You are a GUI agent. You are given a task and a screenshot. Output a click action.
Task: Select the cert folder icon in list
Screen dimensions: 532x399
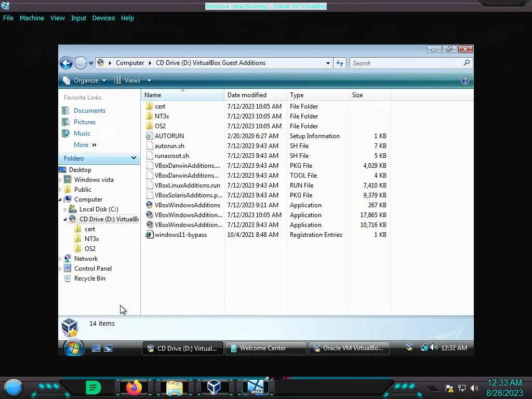pos(149,106)
